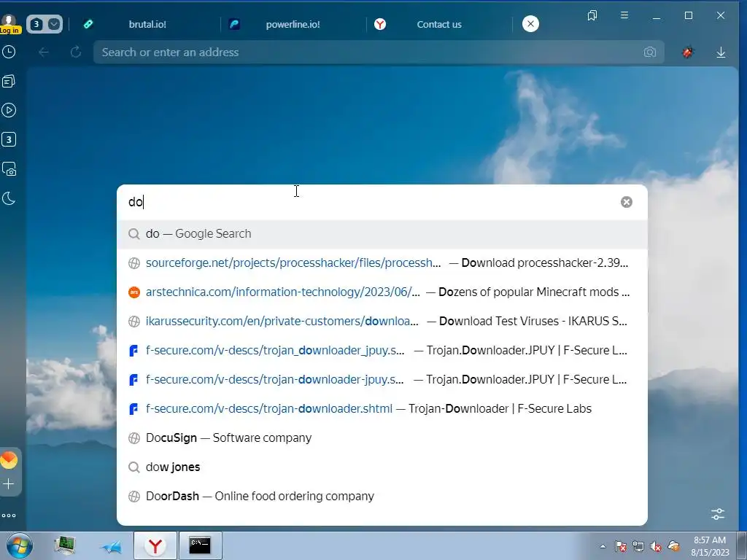Open the blue bird taskbar application
The height and width of the screenshot is (560, 747).
tap(111, 547)
